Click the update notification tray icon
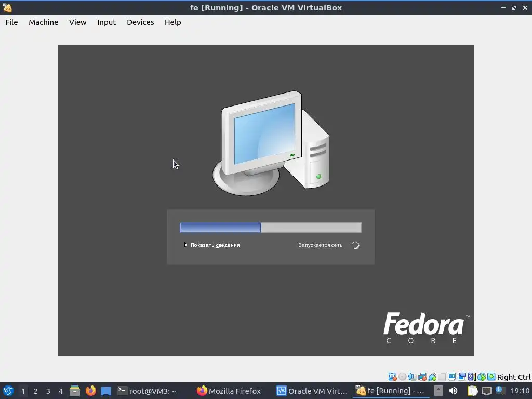Screen dimensions: 532x399 (x=499, y=390)
